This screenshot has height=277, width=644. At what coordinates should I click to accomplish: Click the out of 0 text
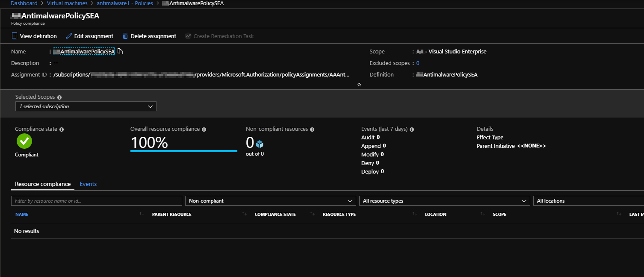click(255, 154)
